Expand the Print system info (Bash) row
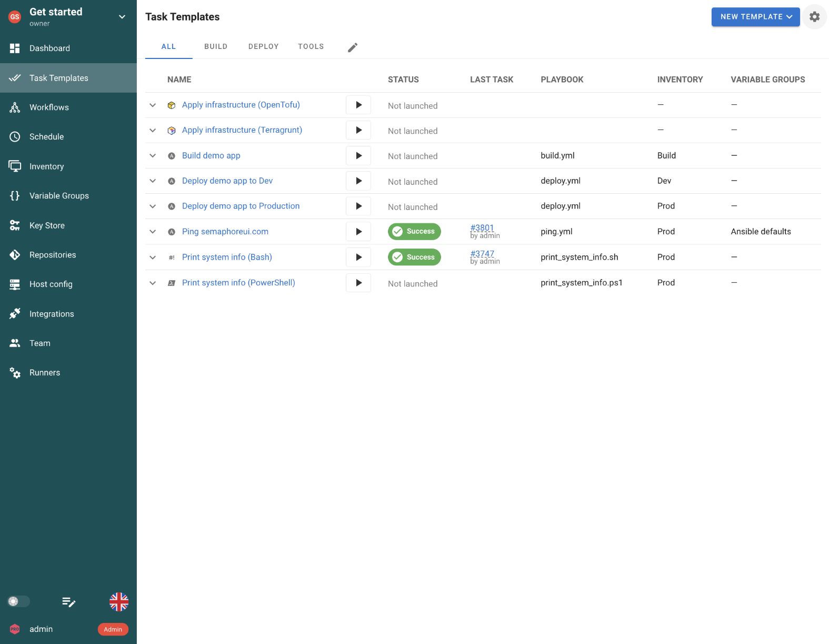 point(153,257)
